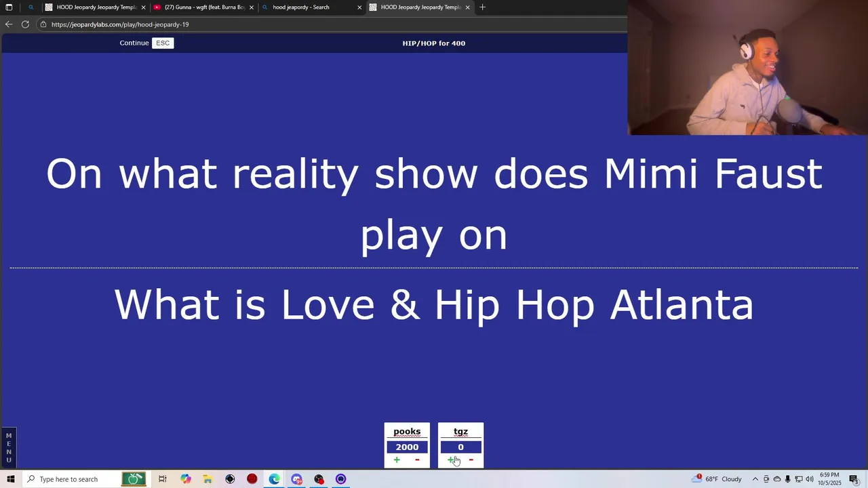Open the clock showing 6:59 PM
This screenshot has height=488, width=868.
[x=829, y=479]
